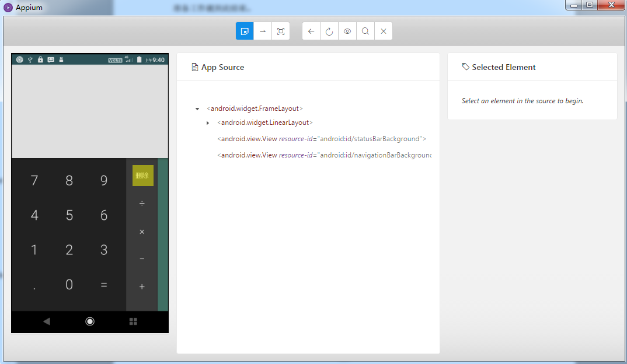
Task: Tap calculator digit 2
Action: 69,250
